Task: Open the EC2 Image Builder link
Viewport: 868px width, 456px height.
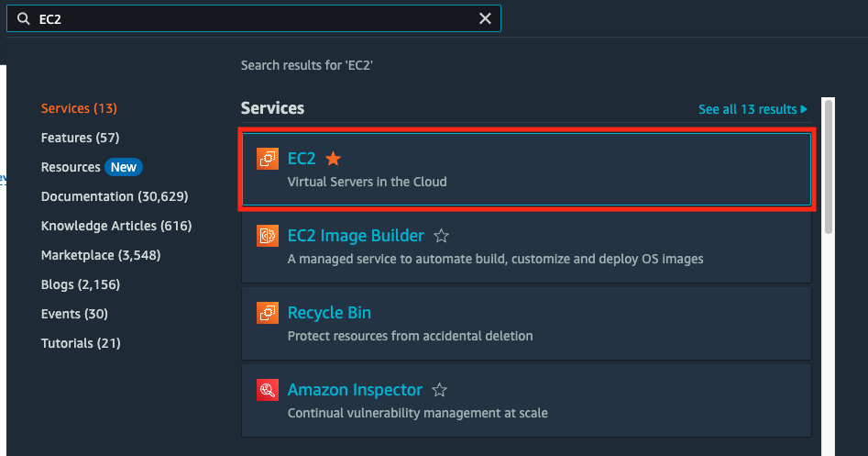Action: [356, 236]
